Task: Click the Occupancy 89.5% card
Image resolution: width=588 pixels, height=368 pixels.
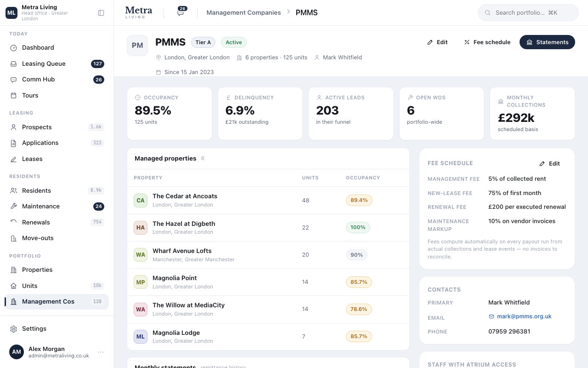Action: coord(170,114)
